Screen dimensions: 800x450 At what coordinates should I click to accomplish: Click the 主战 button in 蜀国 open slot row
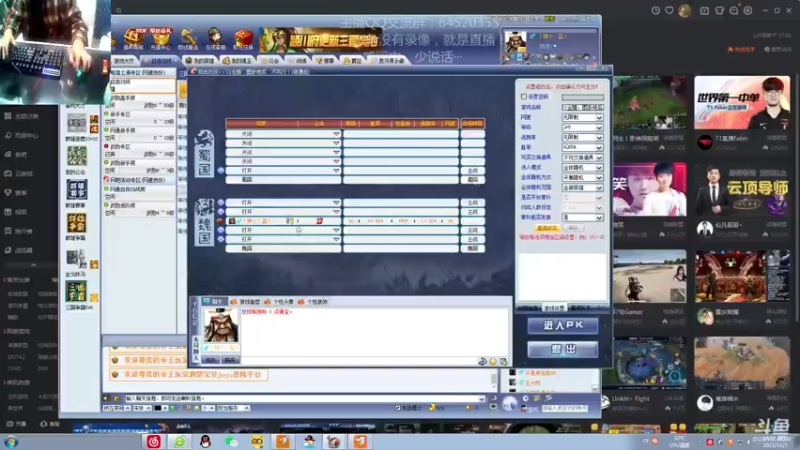(x=473, y=171)
